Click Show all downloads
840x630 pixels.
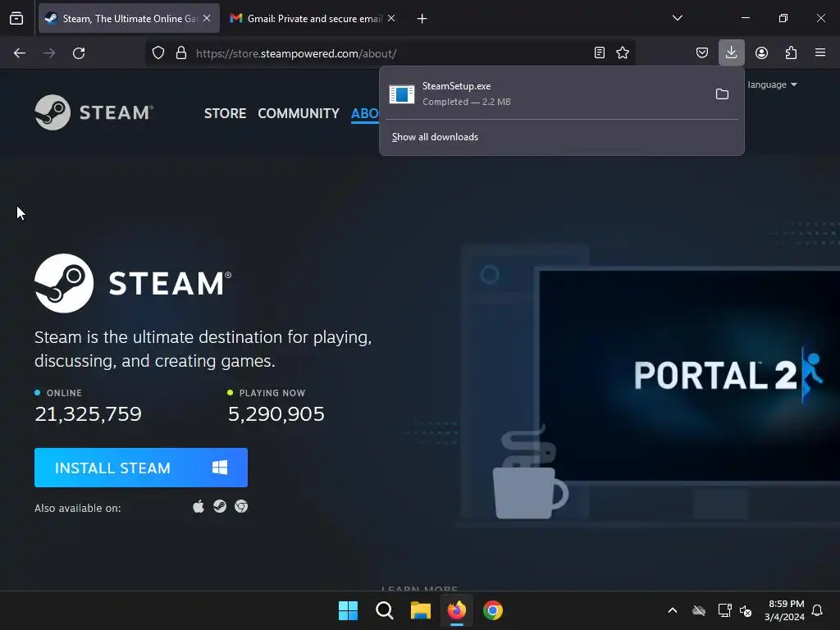point(435,137)
